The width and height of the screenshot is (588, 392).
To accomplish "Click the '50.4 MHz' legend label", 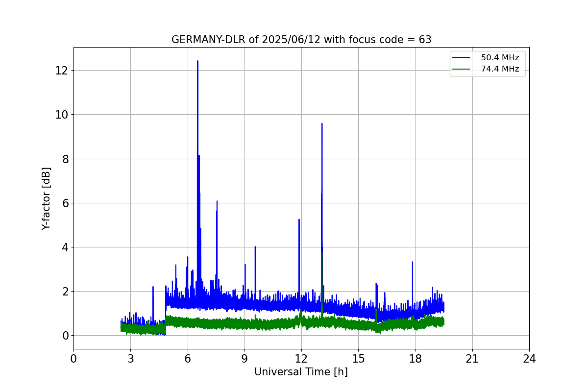I will pyautogui.click(x=500, y=58).
